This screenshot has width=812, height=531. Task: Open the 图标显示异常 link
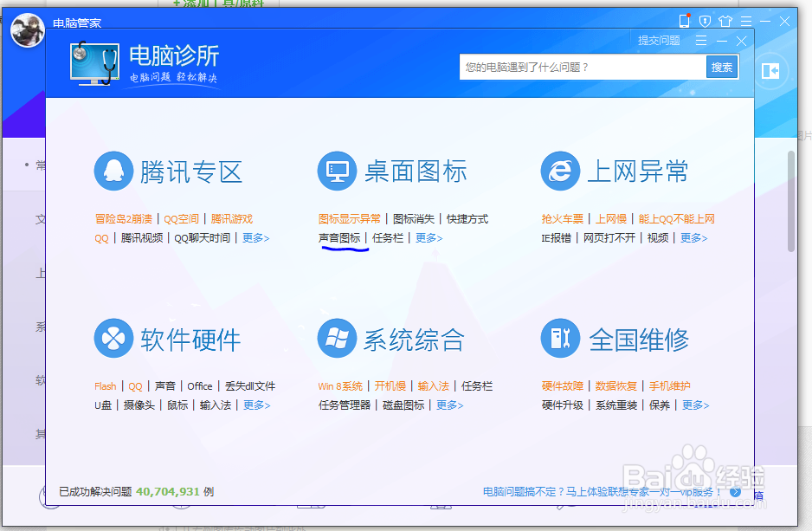pyautogui.click(x=350, y=218)
